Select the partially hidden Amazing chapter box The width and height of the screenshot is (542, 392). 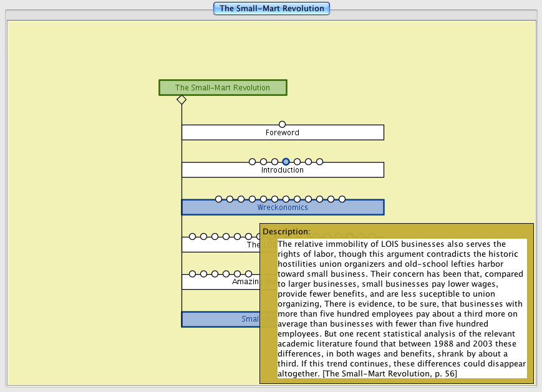pos(220,282)
